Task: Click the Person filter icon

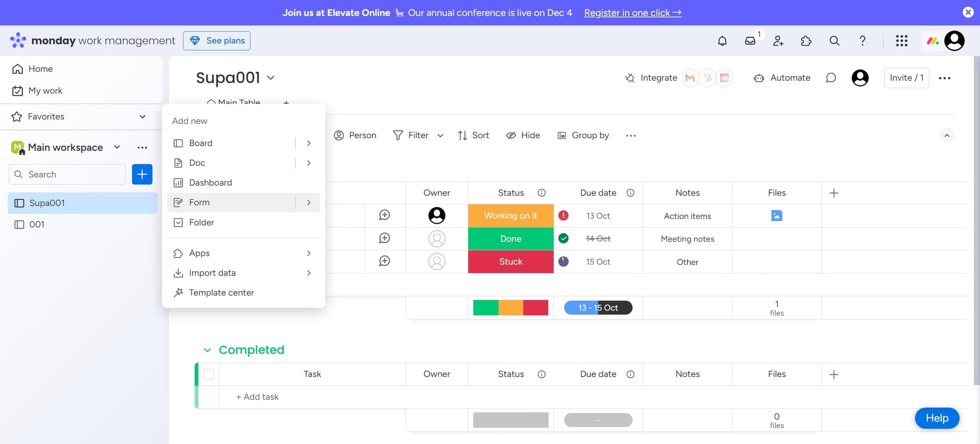Action: 340,136
